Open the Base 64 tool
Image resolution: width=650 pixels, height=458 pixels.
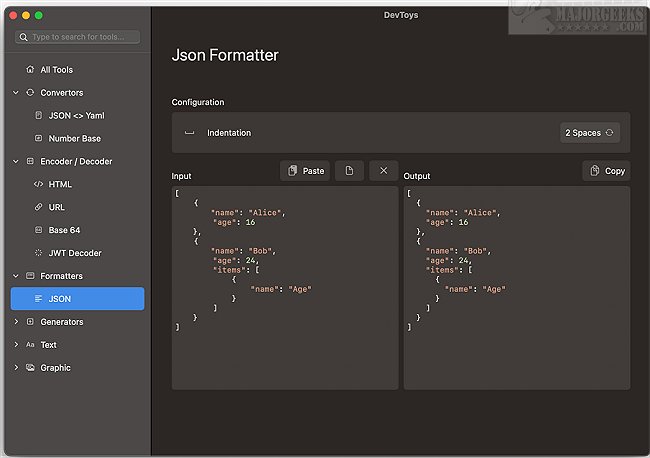click(64, 230)
